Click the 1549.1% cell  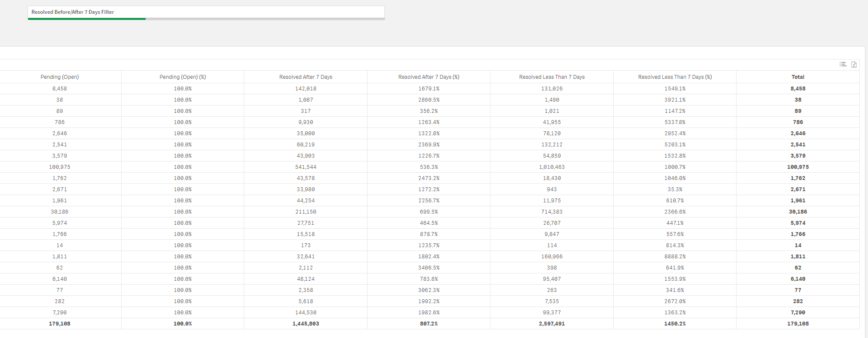coord(675,89)
